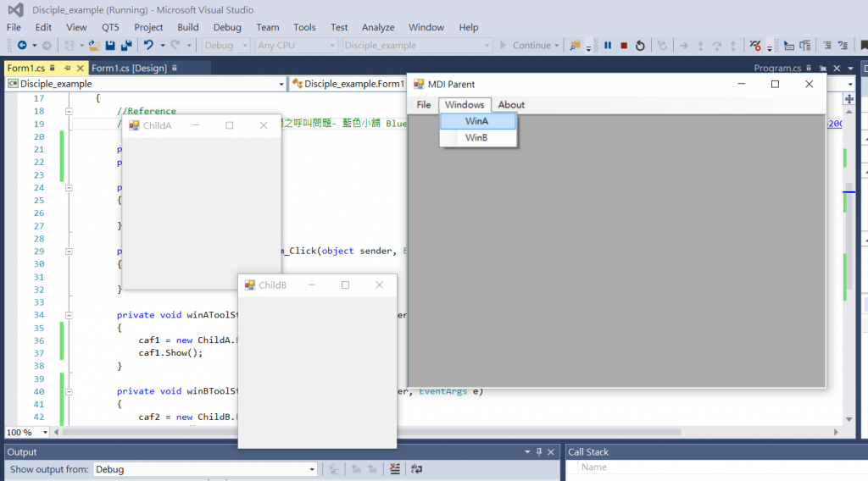
Task: Close the Form1.cs tab
Action: (x=81, y=68)
